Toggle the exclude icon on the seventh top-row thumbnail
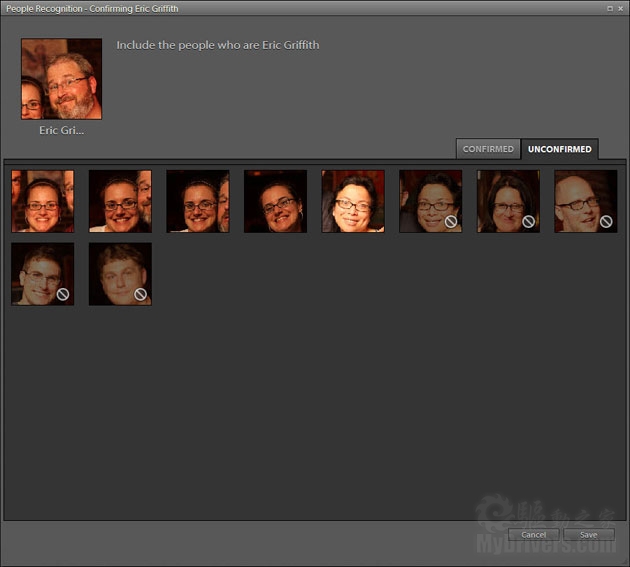The width and height of the screenshot is (630, 567). click(528, 222)
